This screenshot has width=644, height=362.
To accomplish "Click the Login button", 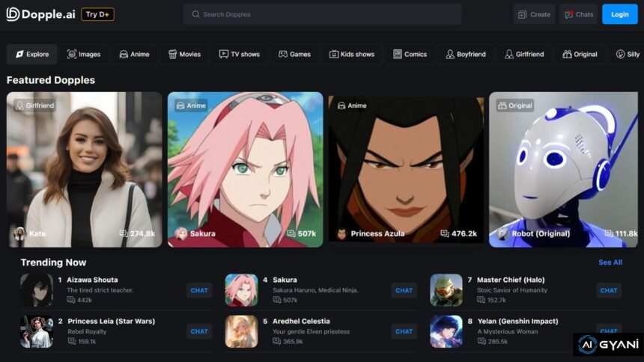I will (620, 14).
